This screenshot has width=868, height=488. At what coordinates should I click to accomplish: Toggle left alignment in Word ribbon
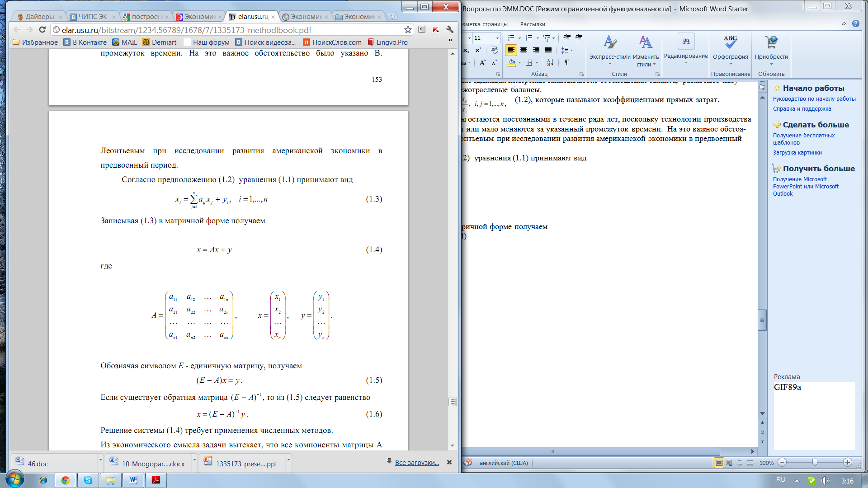511,50
